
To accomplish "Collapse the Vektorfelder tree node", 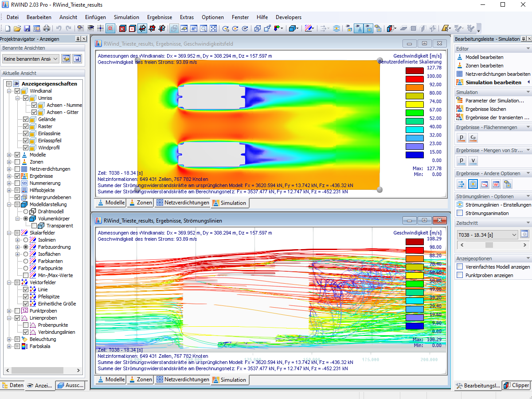I will tap(10, 282).
